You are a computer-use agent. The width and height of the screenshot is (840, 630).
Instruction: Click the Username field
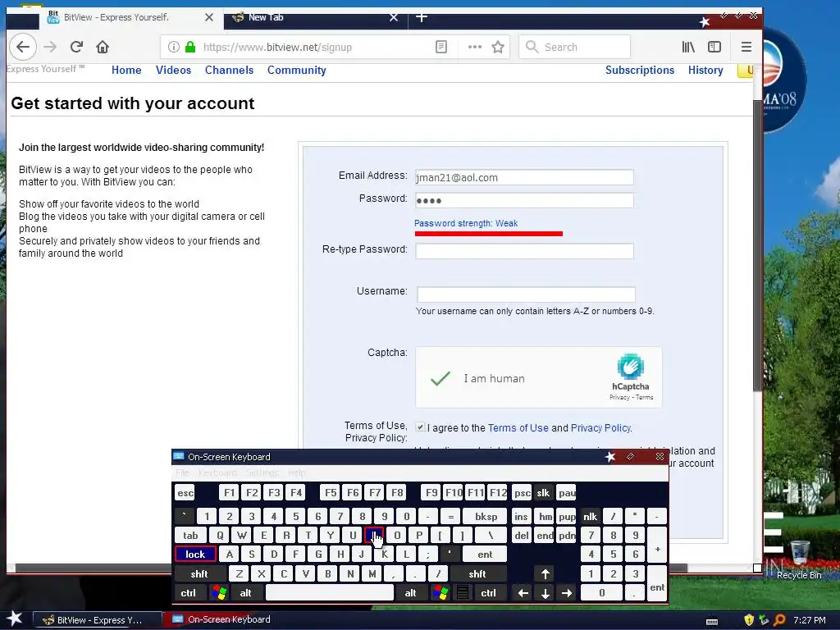[526, 294]
